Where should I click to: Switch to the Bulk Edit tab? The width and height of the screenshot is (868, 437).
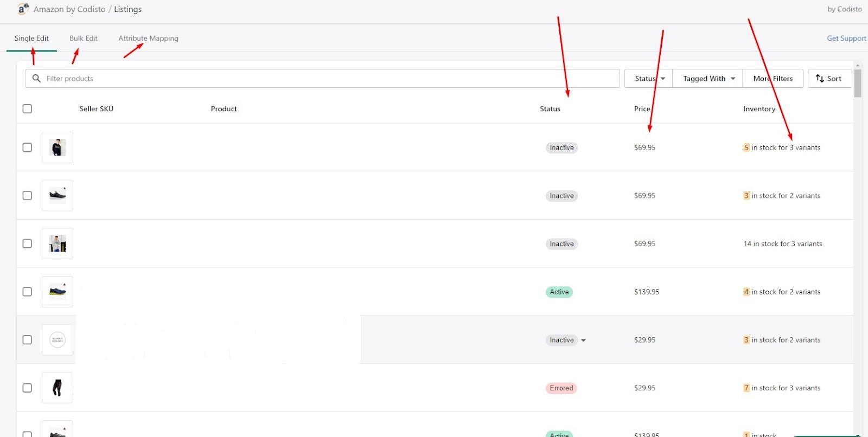click(84, 38)
